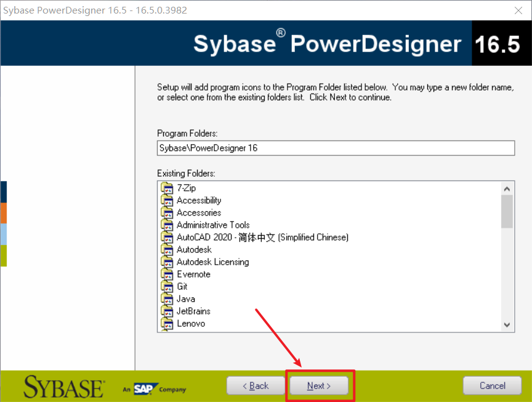532x402 pixels.
Task: Click the Evernote folder icon
Action: click(167, 274)
